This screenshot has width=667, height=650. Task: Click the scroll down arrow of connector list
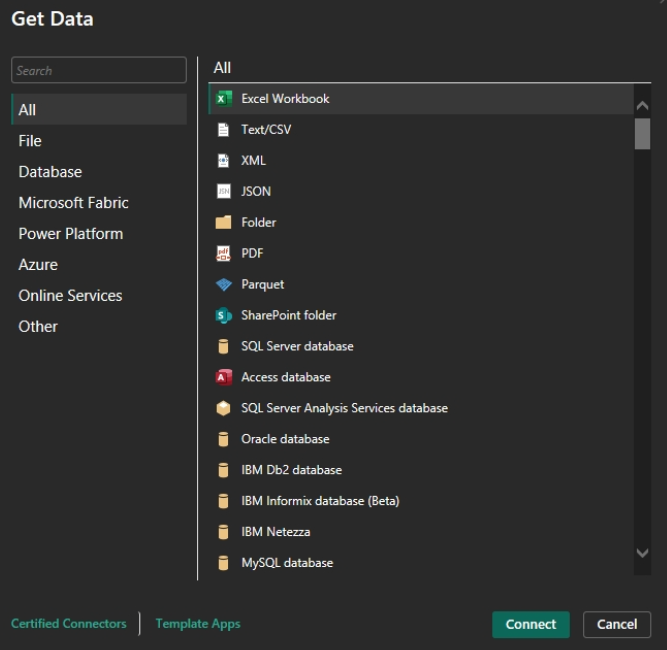tap(642, 553)
